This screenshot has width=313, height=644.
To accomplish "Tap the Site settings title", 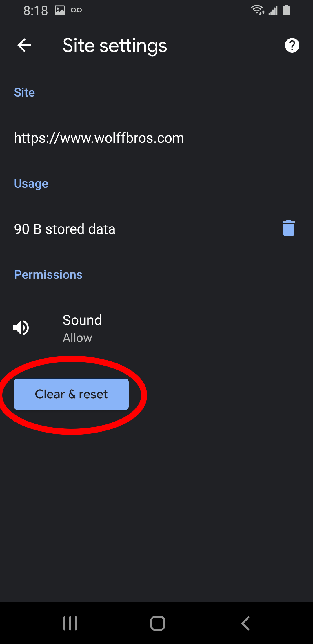I will [115, 46].
